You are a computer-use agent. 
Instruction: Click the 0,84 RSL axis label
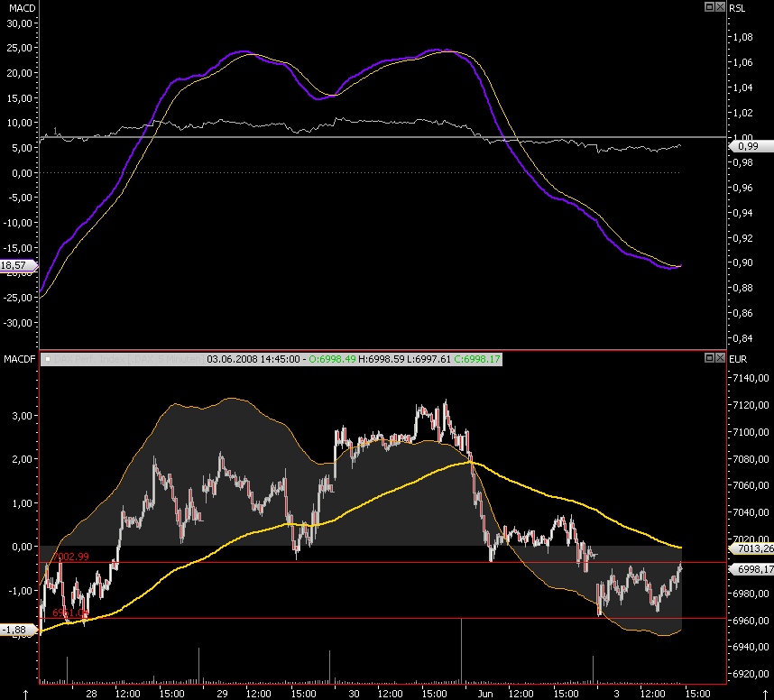point(743,338)
